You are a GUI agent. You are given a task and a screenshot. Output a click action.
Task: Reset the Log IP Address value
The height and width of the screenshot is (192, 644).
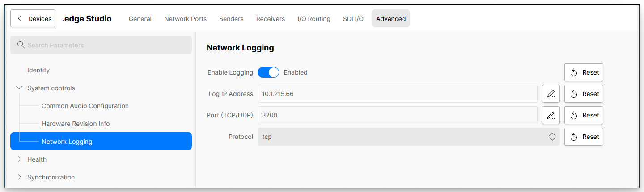point(584,94)
